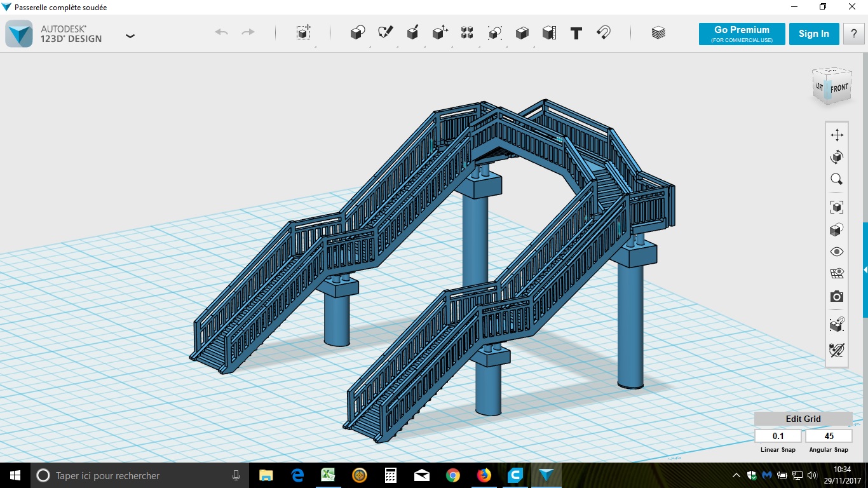Click the camera Screenshot icon
This screenshot has width=868, height=488.
[837, 297]
